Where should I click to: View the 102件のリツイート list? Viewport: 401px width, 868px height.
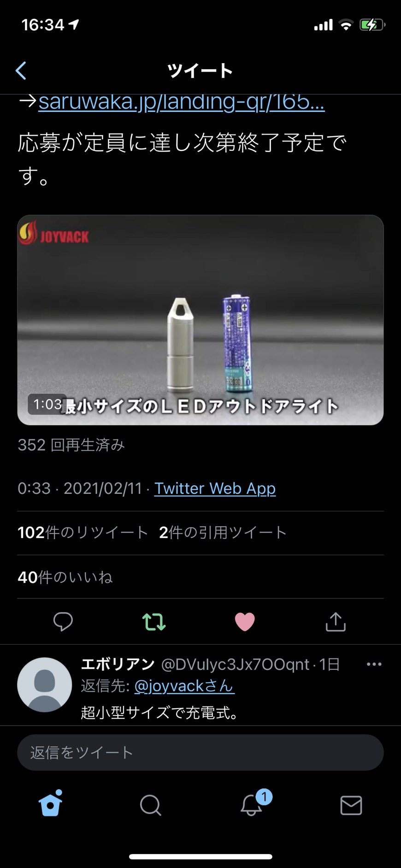point(83,533)
